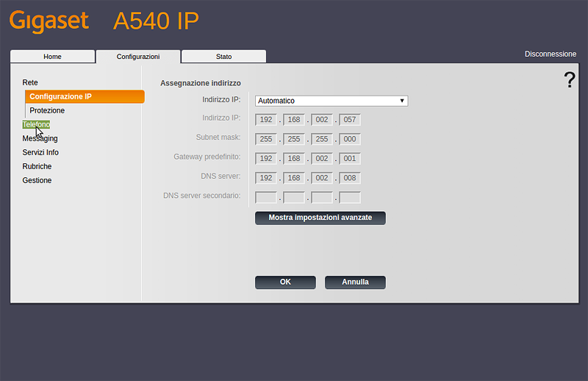
Task: Open Servizi Info section
Action: (x=40, y=152)
